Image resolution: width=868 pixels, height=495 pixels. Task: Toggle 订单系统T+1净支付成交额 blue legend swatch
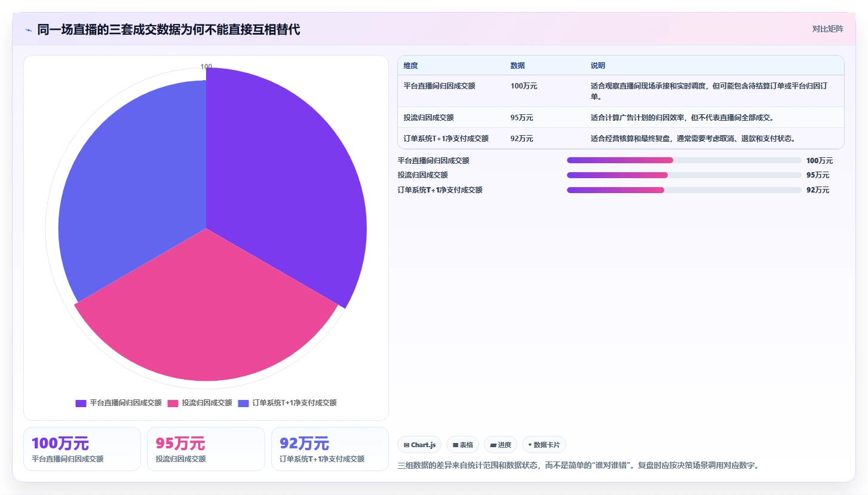point(243,403)
